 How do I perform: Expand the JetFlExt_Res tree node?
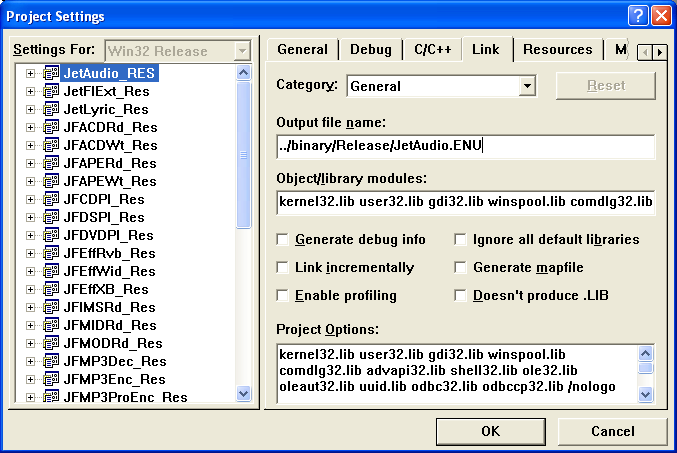30,92
